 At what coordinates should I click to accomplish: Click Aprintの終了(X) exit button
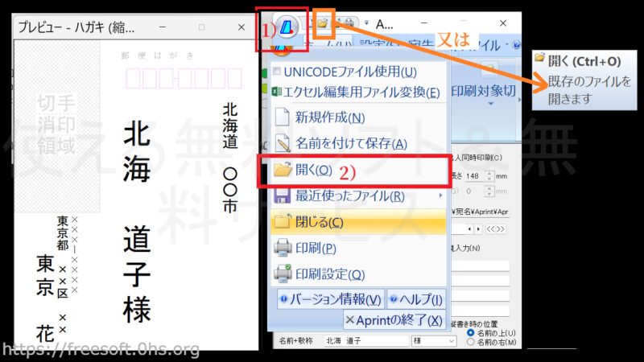[x=394, y=320]
